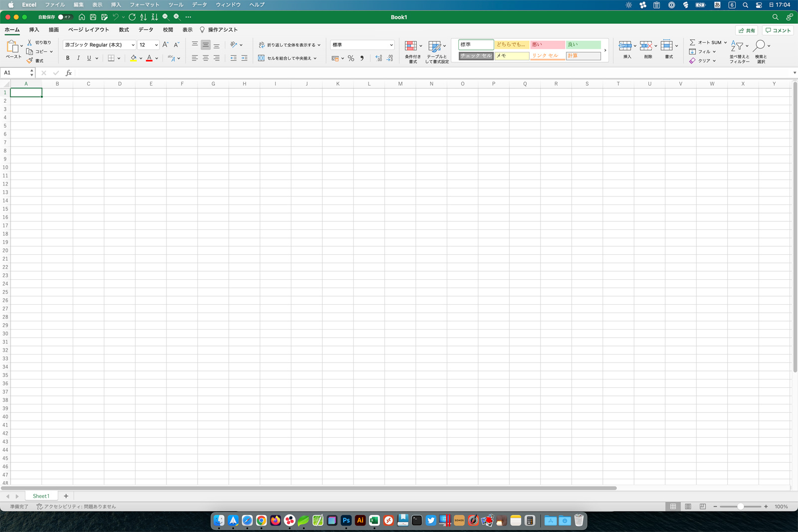Open the データ menu in the menu bar

[x=199, y=4]
